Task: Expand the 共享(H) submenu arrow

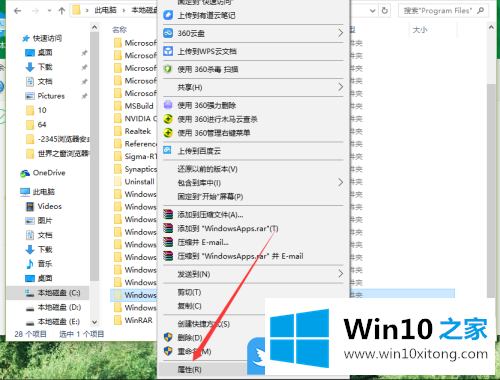Action: 340,87
